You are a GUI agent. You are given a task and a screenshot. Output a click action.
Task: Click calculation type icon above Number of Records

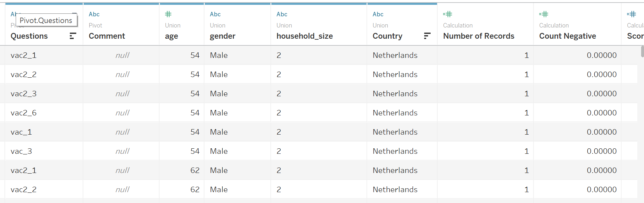(x=448, y=14)
